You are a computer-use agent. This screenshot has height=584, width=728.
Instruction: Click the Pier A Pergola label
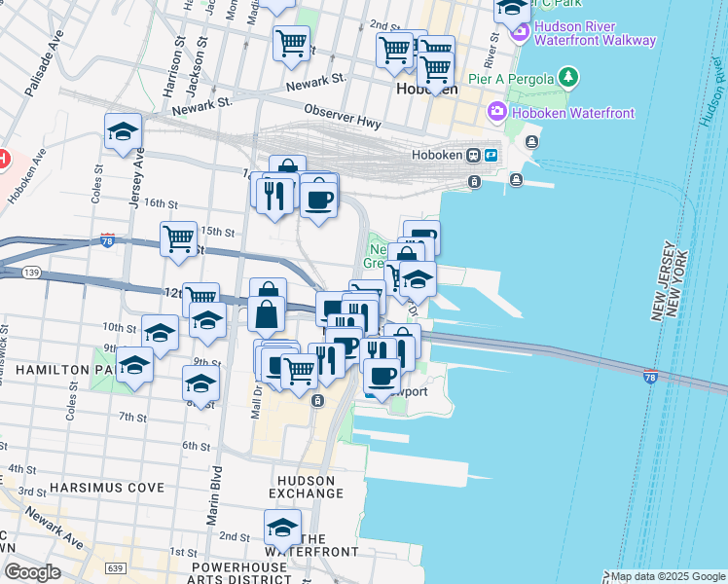(511, 79)
